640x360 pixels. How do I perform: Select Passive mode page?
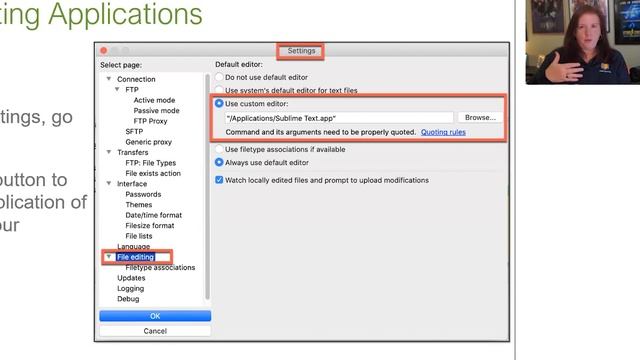point(156,111)
